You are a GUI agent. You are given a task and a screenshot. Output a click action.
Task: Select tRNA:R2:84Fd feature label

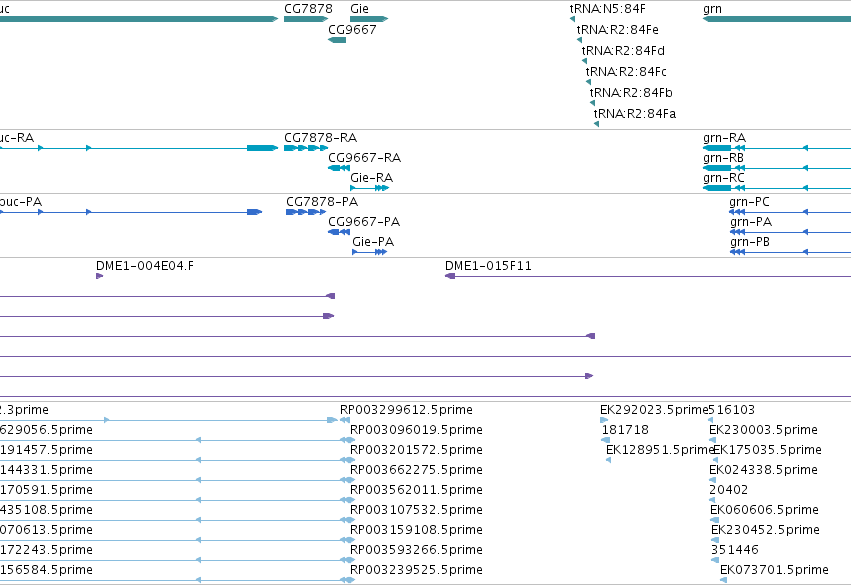click(623, 50)
